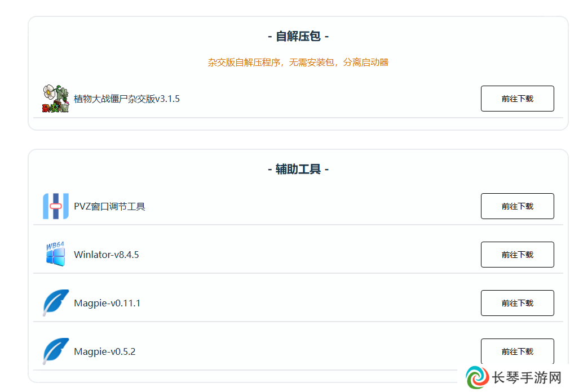Select the text Magpie-v0.11.1

(x=107, y=303)
